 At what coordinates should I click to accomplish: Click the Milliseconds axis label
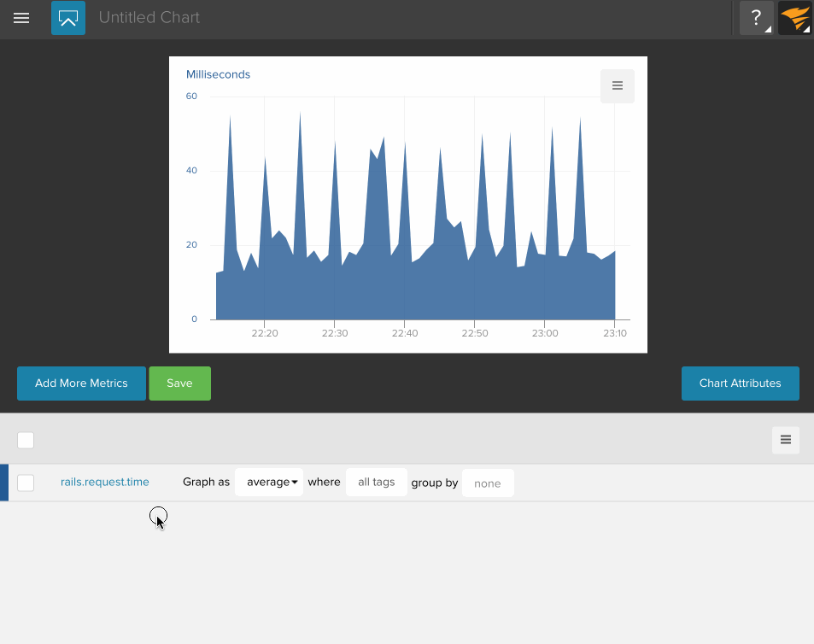218,74
